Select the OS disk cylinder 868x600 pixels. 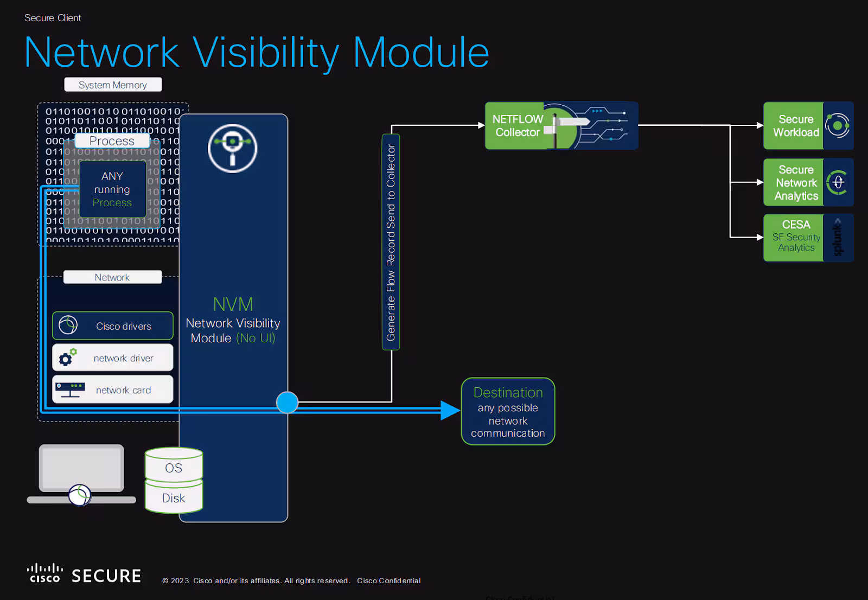174,465
